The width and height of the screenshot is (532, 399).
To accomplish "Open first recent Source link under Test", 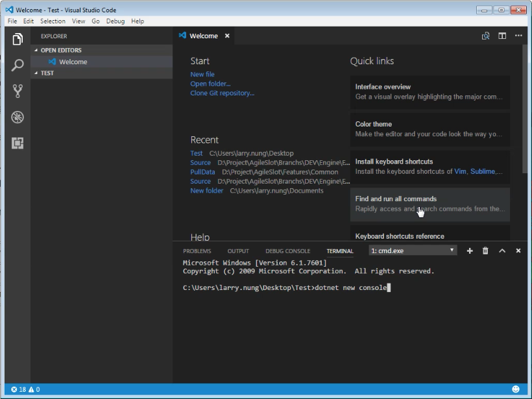I will [200, 162].
